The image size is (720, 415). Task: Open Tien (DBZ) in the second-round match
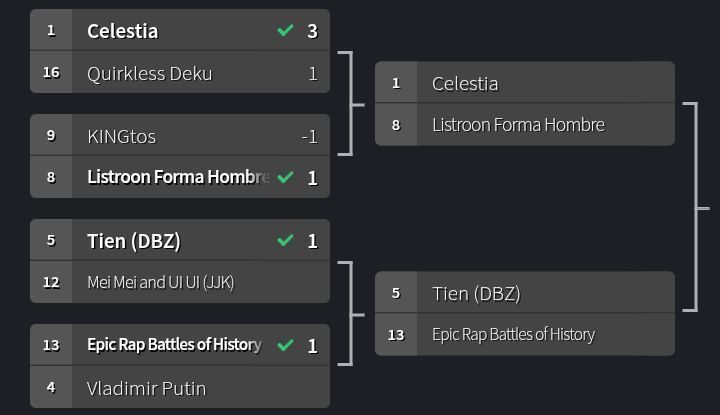point(476,293)
